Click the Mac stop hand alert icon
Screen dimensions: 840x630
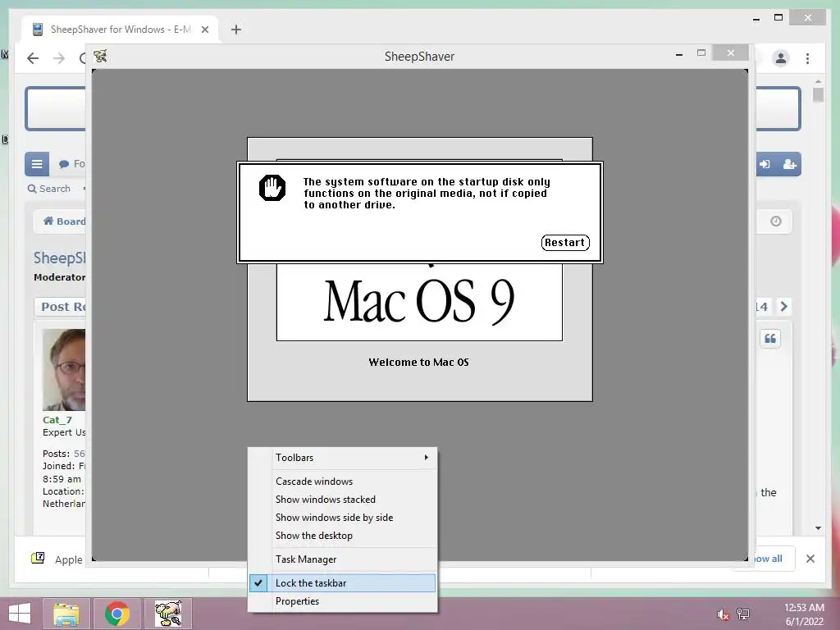tap(272, 188)
